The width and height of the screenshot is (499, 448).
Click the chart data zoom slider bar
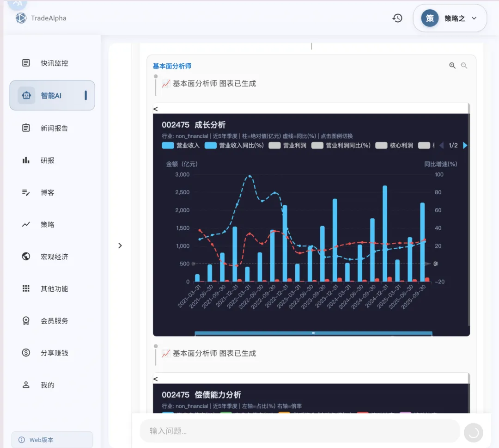(x=313, y=333)
